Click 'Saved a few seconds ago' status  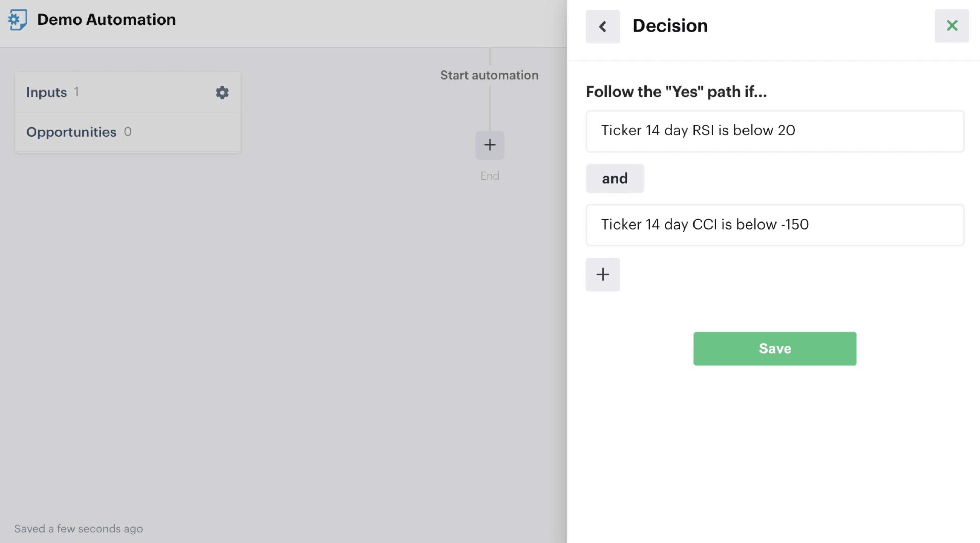[78, 529]
